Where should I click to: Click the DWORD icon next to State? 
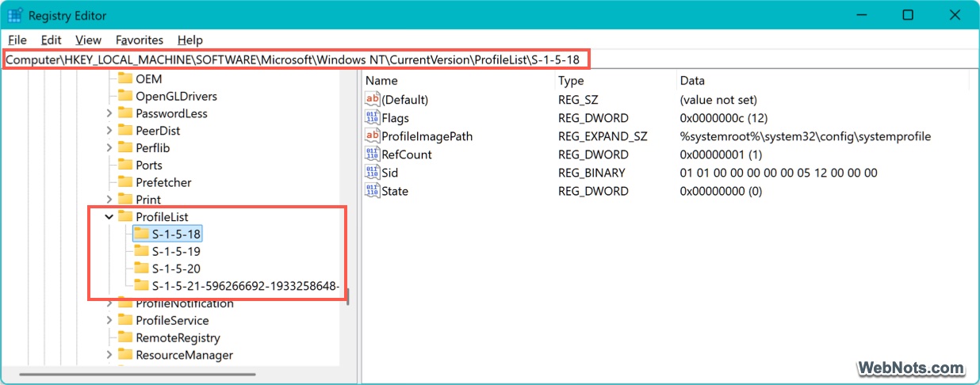pos(372,191)
